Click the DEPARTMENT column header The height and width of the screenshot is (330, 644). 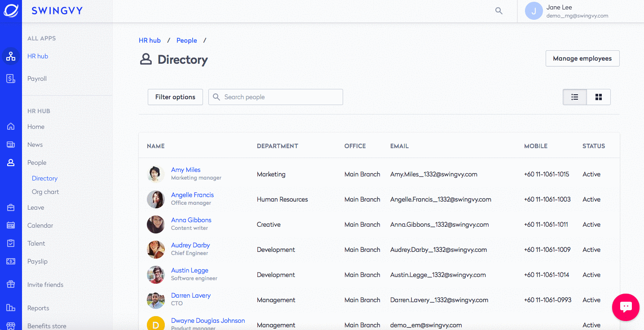[x=278, y=146]
